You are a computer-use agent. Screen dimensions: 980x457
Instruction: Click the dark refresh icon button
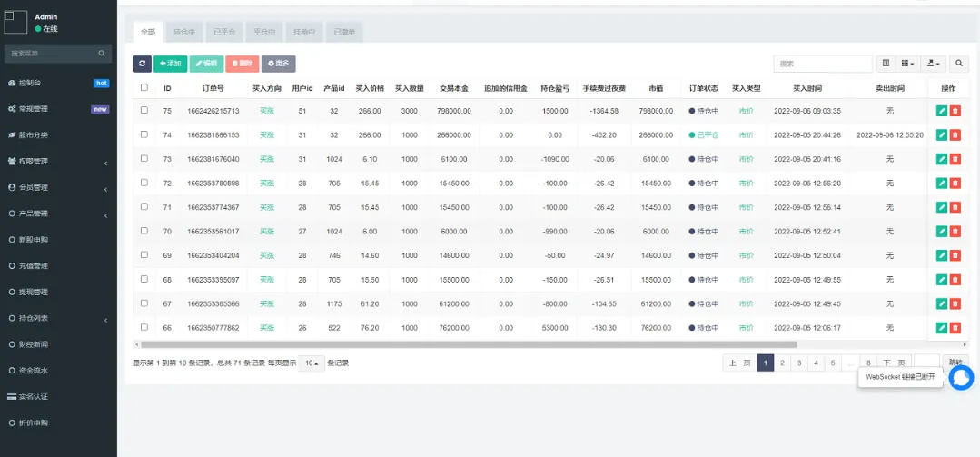pos(142,64)
